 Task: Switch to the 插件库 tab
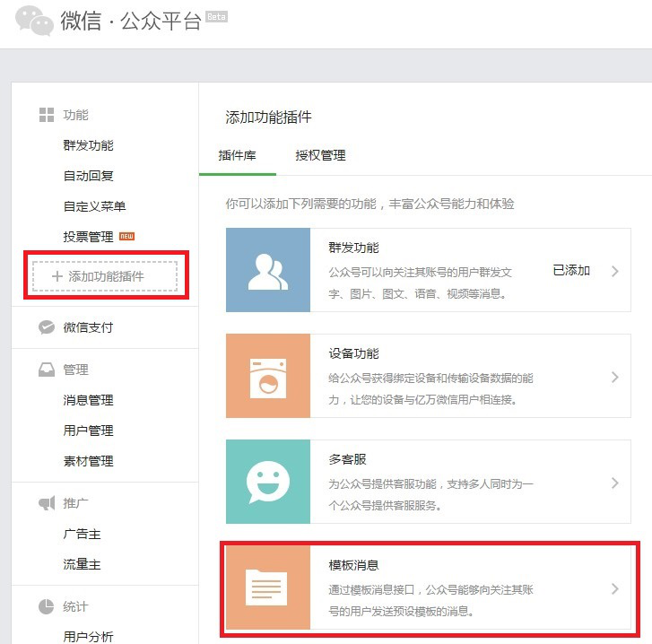pyautogui.click(x=238, y=155)
